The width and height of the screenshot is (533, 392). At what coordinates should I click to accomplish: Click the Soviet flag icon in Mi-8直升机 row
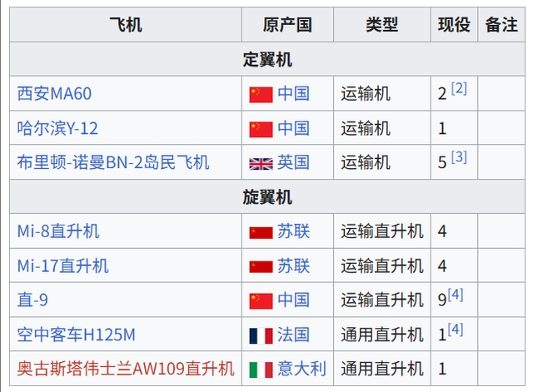click(261, 233)
